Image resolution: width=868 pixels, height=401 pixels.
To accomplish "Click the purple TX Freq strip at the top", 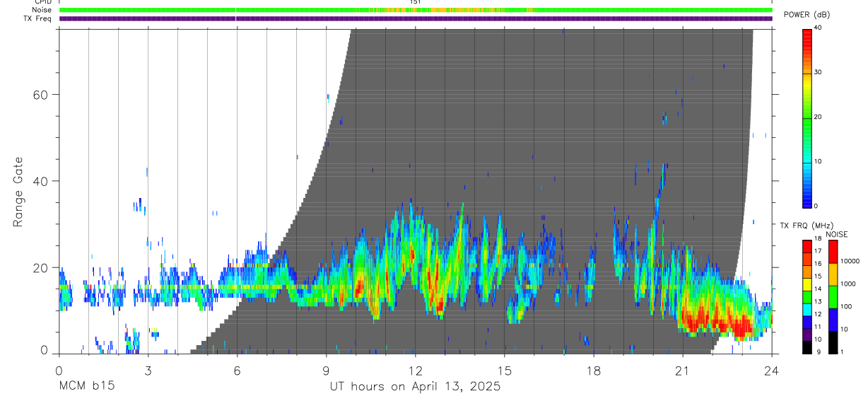I will tap(416, 18).
